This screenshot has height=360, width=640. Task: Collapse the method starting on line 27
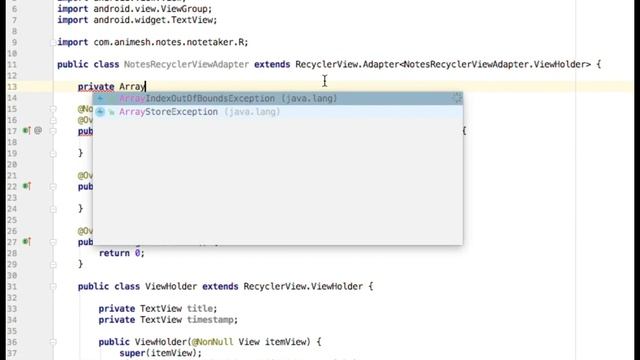pyautogui.click(x=53, y=242)
